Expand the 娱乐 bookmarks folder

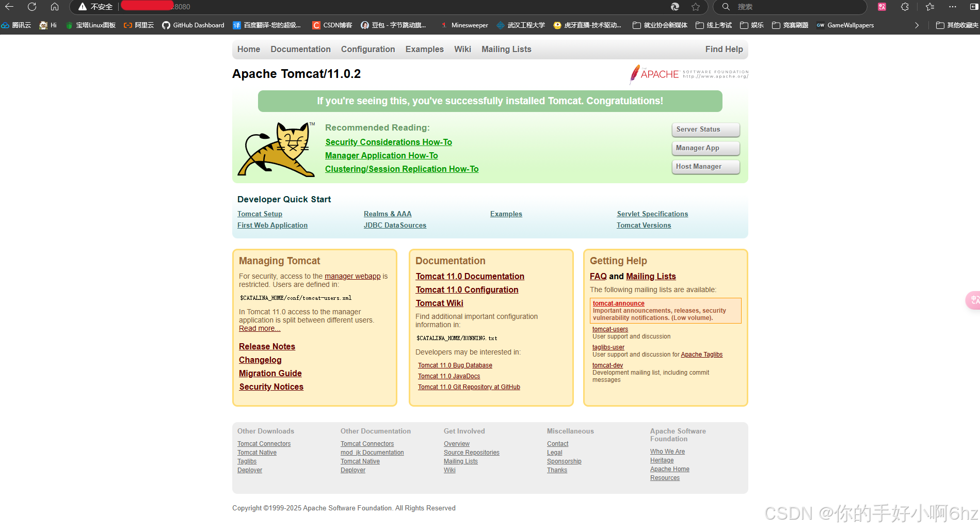[x=752, y=25]
